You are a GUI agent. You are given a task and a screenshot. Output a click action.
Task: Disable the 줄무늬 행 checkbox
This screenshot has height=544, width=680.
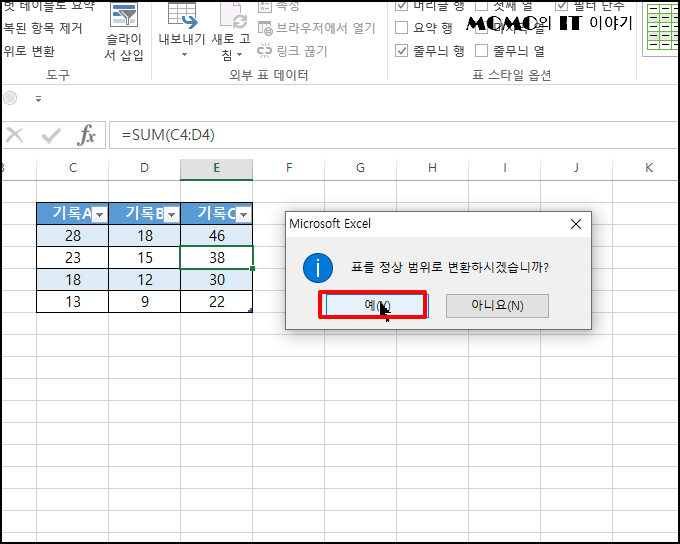(402, 51)
